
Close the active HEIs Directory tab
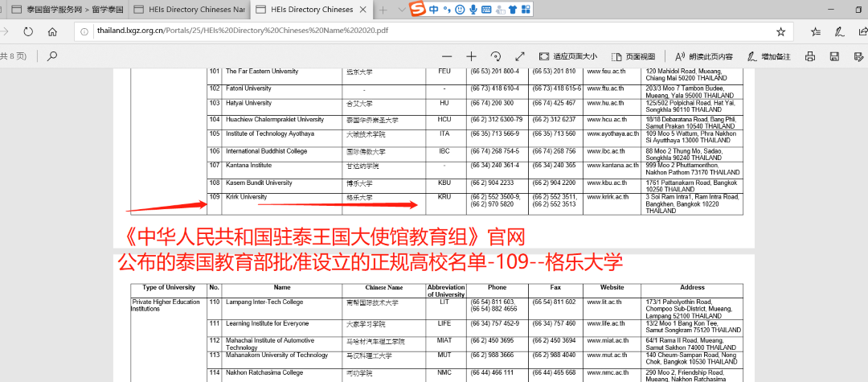[364, 10]
